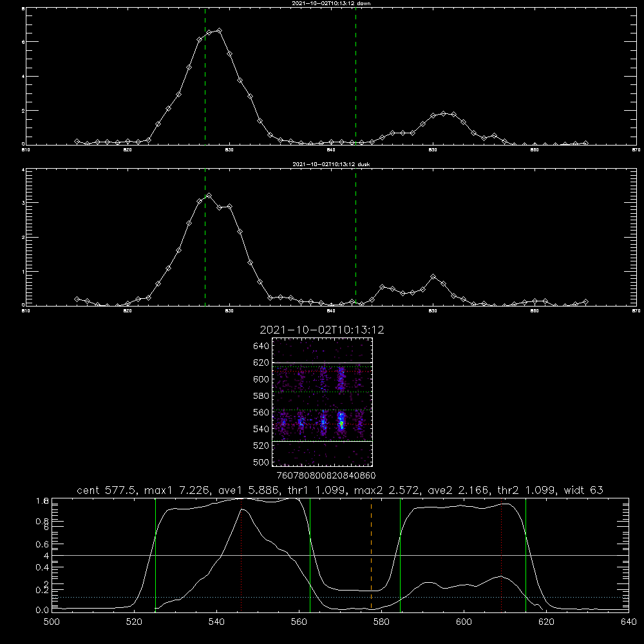This screenshot has width=644, height=644.
Task: Click the dusk plot x-axis label 840
Action: coord(331,311)
